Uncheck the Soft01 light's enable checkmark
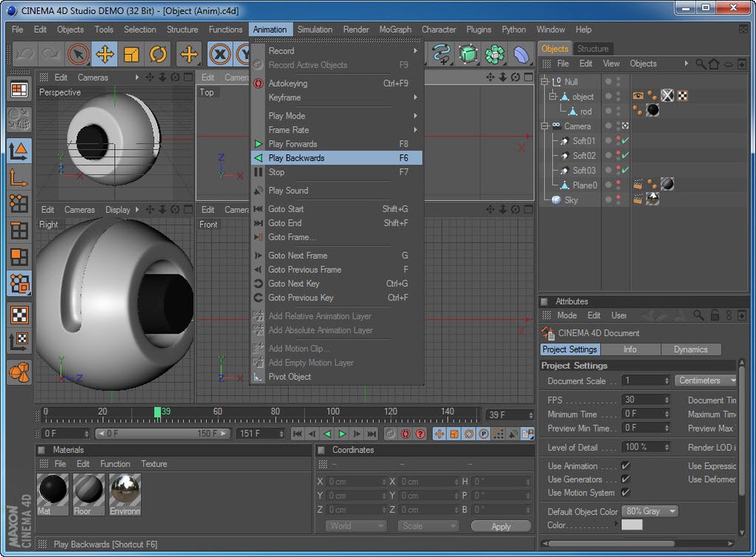This screenshot has width=756, height=557. pos(626,141)
